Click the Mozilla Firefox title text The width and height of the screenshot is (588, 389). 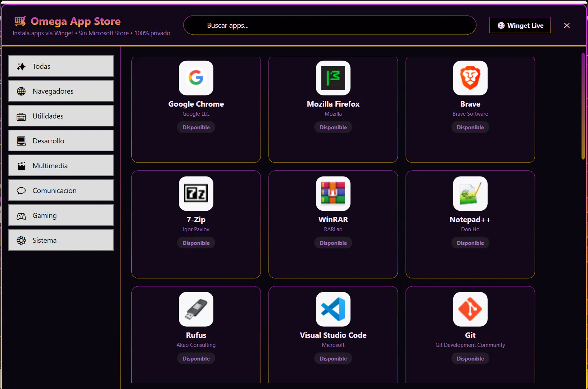click(333, 104)
